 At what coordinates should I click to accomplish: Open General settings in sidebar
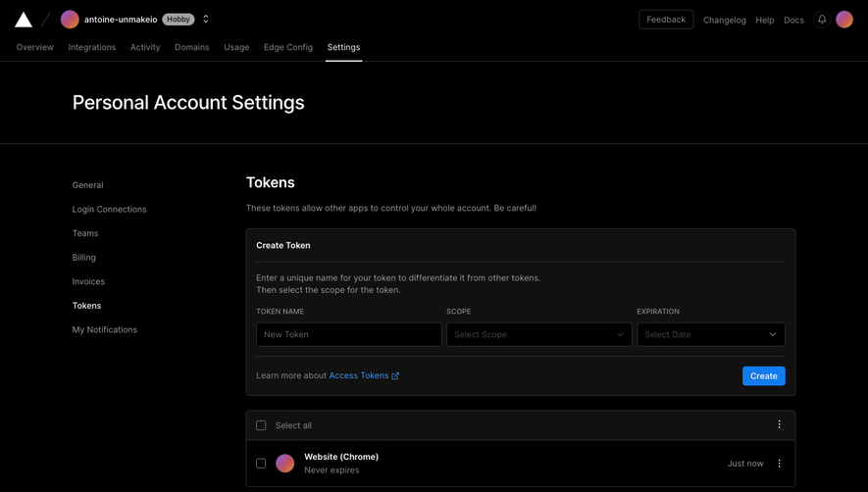[87, 185]
